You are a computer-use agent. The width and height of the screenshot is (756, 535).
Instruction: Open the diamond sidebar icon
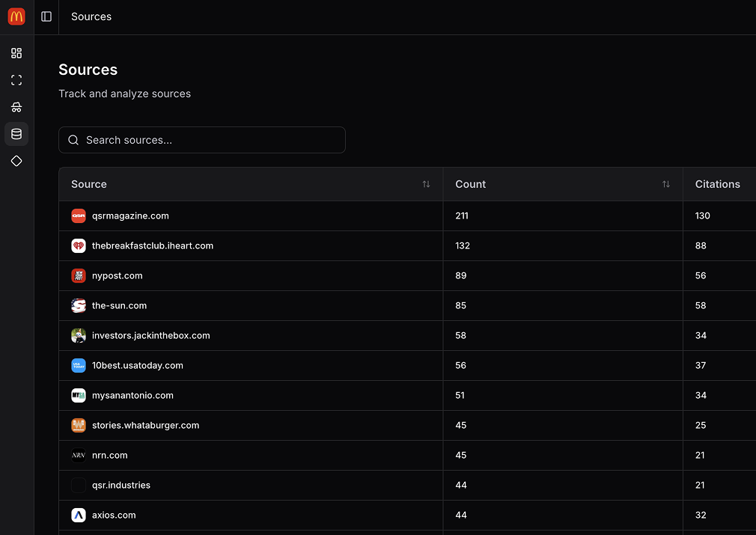click(16, 161)
